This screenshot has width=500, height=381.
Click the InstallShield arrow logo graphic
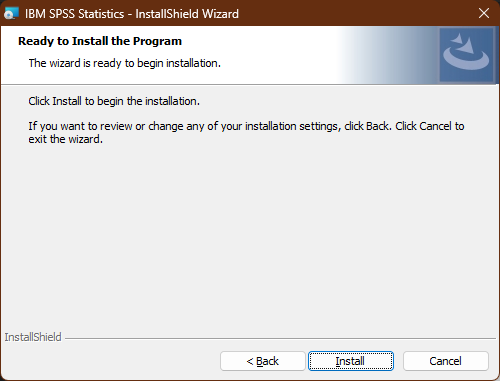pos(466,55)
